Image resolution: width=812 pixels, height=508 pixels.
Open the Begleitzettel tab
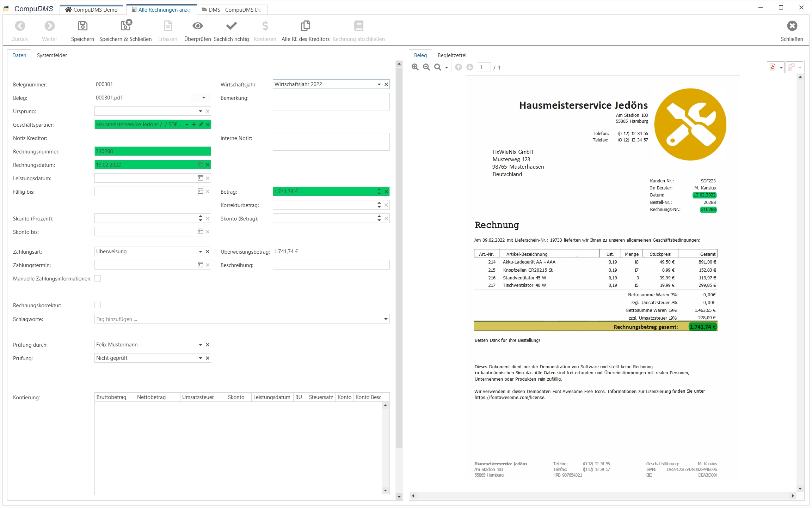452,55
